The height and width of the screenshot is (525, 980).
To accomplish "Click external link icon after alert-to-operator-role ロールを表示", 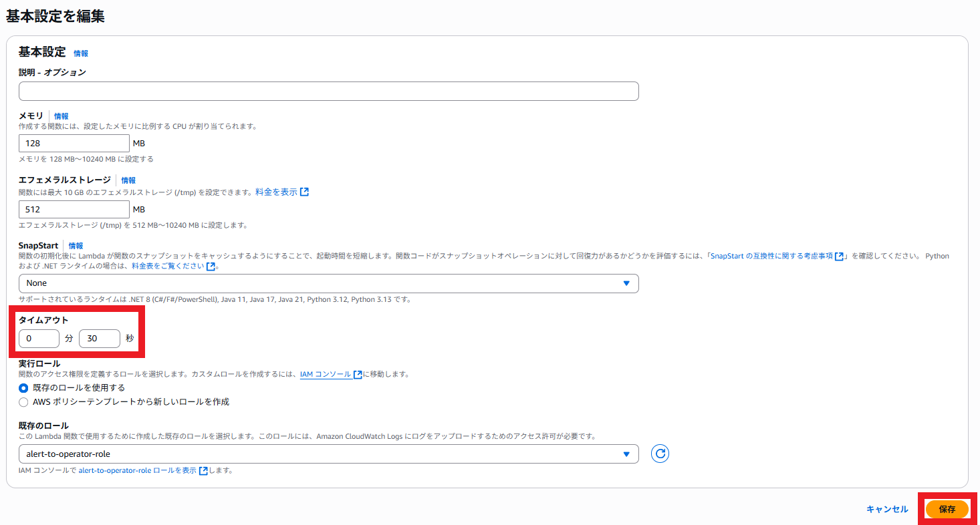I will (203, 470).
